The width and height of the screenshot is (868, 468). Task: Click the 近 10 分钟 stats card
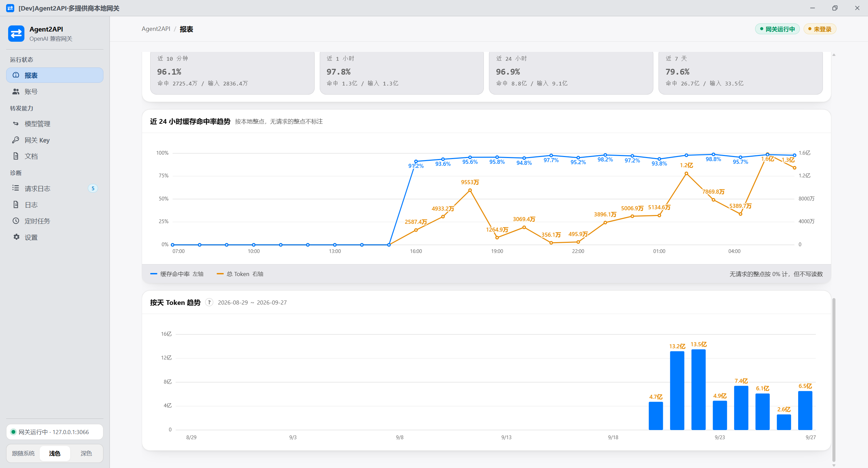click(x=232, y=73)
